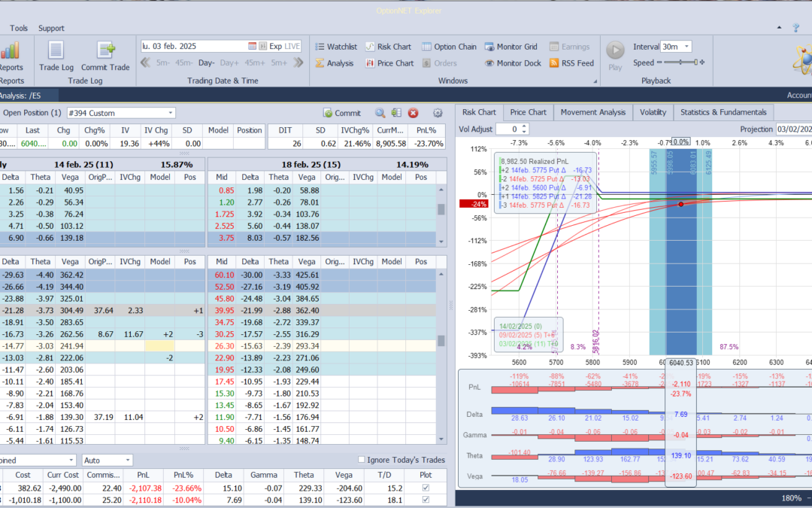Toggle Plot checkbox in second summary row
Image resolution: width=812 pixels, height=508 pixels.
(x=426, y=500)
